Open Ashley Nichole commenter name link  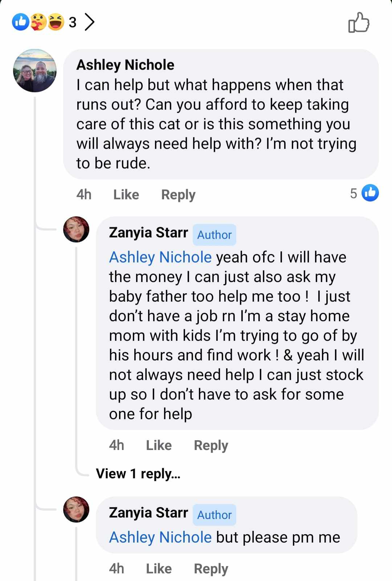click(x=125, y=65)
